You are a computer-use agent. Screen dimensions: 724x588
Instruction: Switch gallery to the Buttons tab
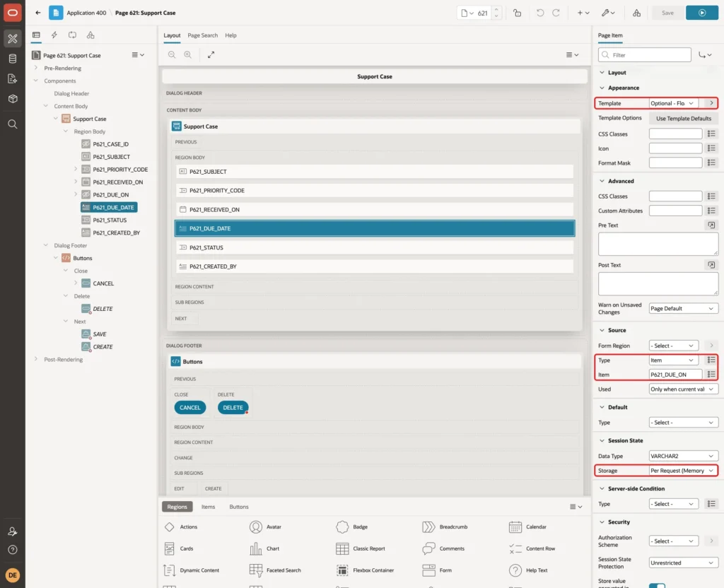coord(239,507)
